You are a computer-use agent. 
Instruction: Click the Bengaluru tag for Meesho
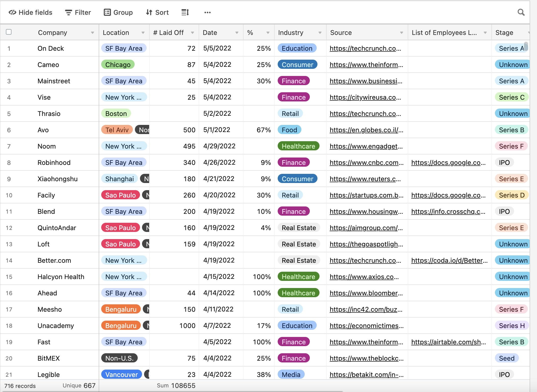[121, 309]
